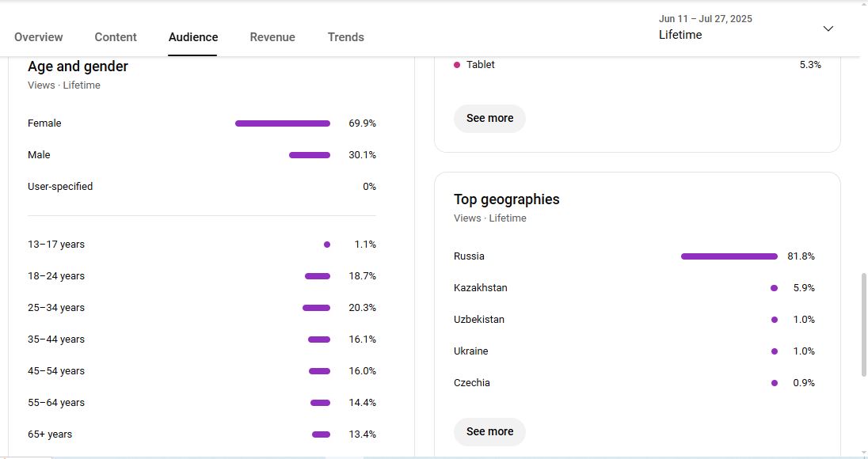Click the 13–17 years label
Viewport: 868px width, 459px height.
(56, 245)
